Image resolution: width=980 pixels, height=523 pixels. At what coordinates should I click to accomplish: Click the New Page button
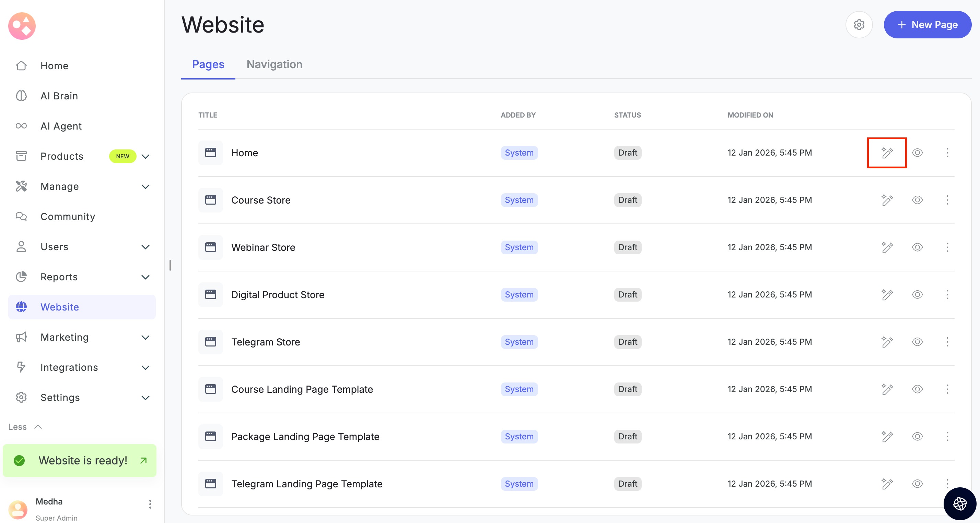point(927,25)
